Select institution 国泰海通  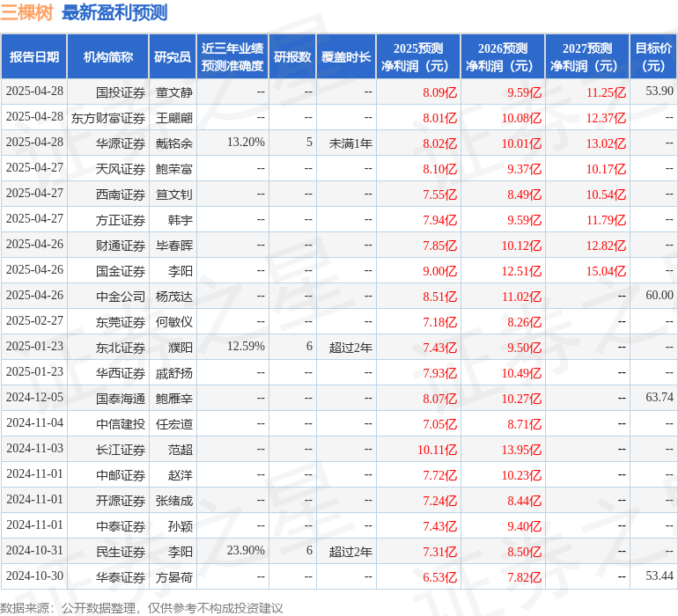pos(121,399)
